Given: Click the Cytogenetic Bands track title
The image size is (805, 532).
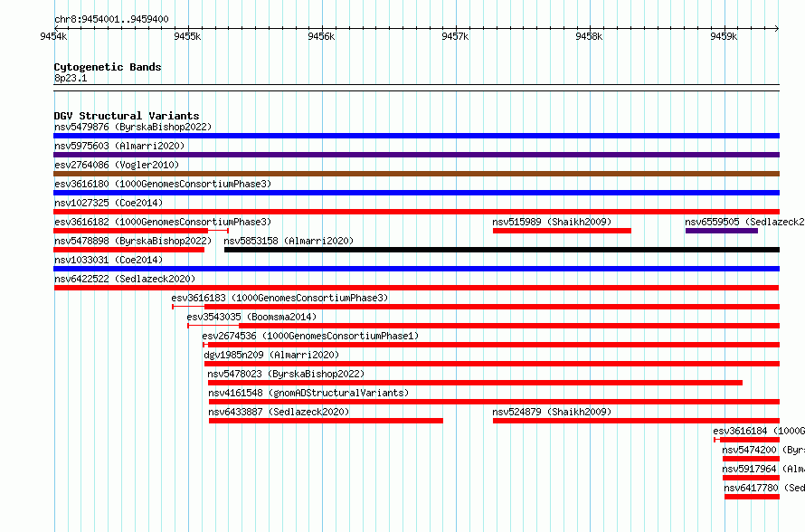Looking at the screenshot, I should 108,67.
